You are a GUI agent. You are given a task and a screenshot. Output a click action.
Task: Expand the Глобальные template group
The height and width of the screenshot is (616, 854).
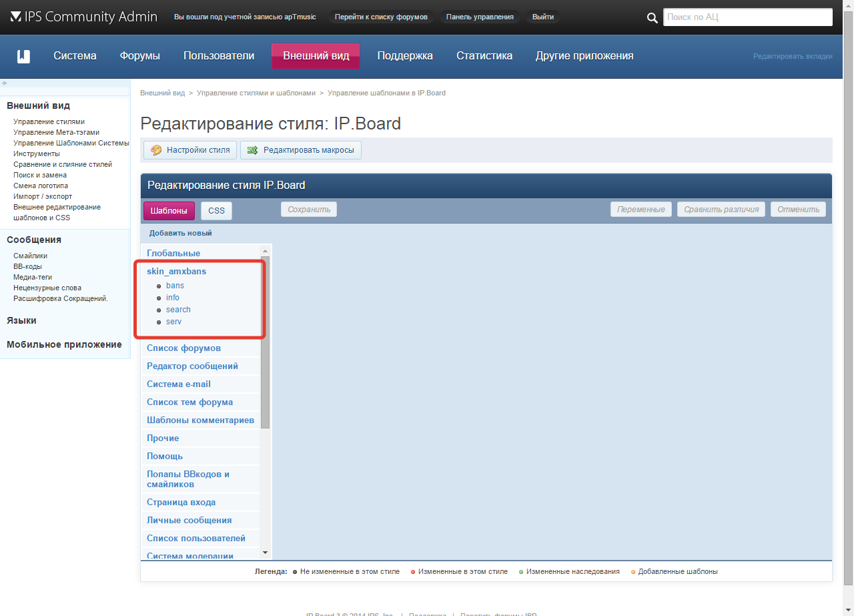click(x=173, y=253)
